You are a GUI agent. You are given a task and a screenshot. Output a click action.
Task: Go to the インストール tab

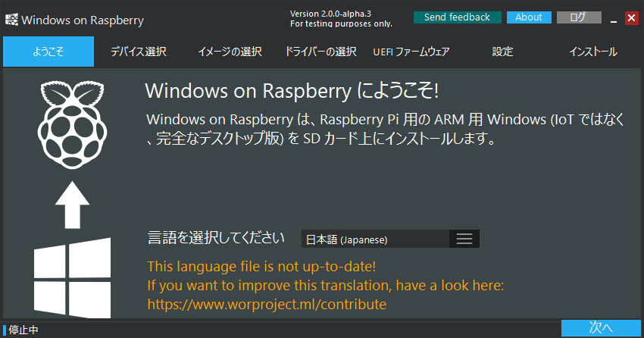coord(593,52)
